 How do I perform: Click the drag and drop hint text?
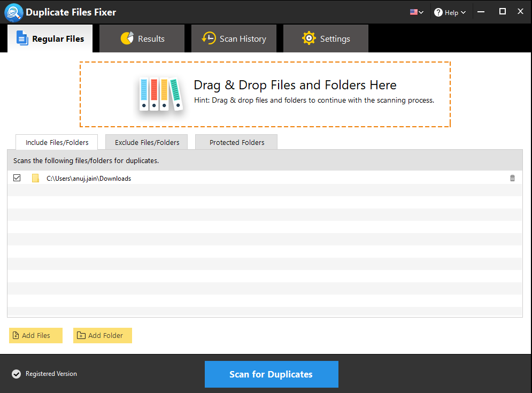(x=314, y=101)
